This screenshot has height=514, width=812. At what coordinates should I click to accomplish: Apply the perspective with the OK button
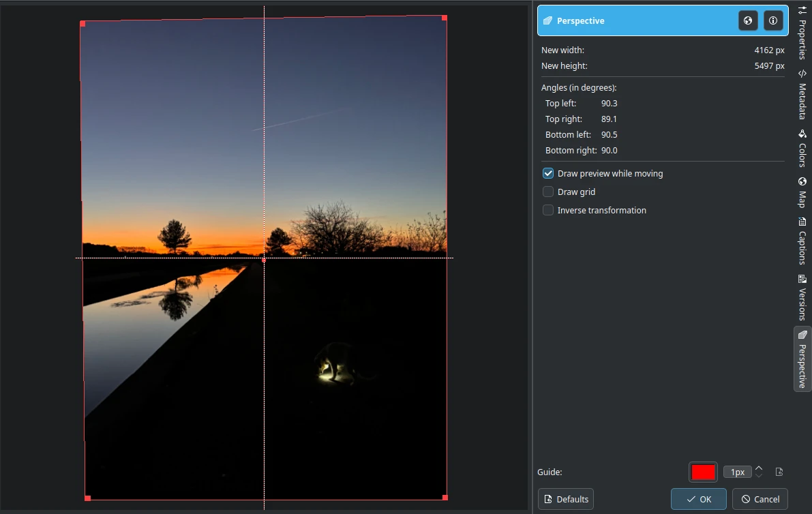698,498
